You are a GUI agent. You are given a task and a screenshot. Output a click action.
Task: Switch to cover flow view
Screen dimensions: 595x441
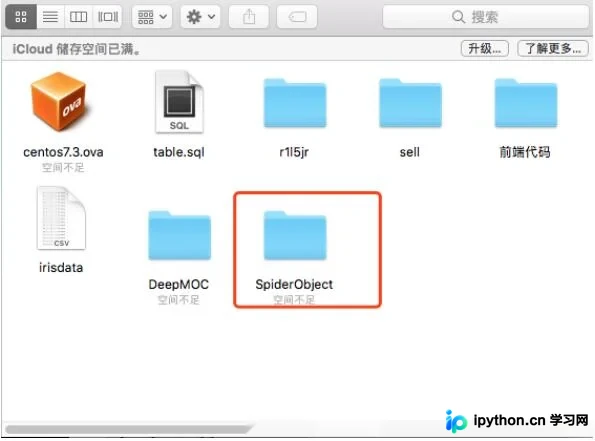tap(108, 17)
